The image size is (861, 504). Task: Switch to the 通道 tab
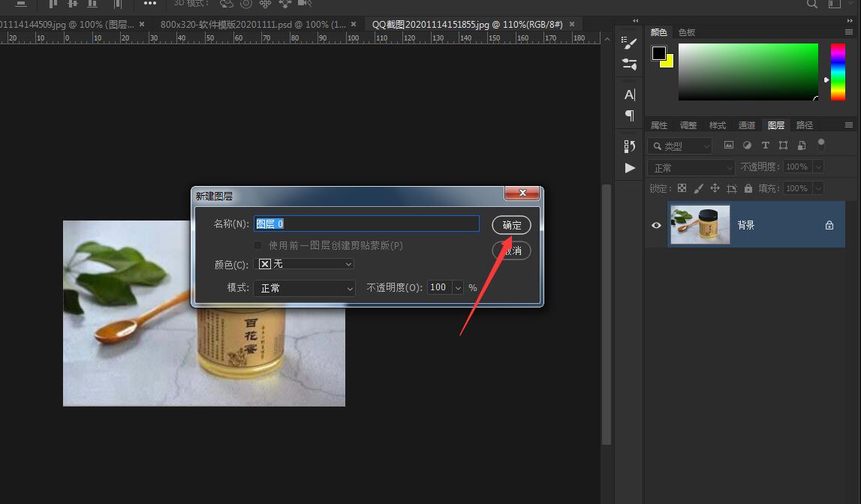point(746,124)
